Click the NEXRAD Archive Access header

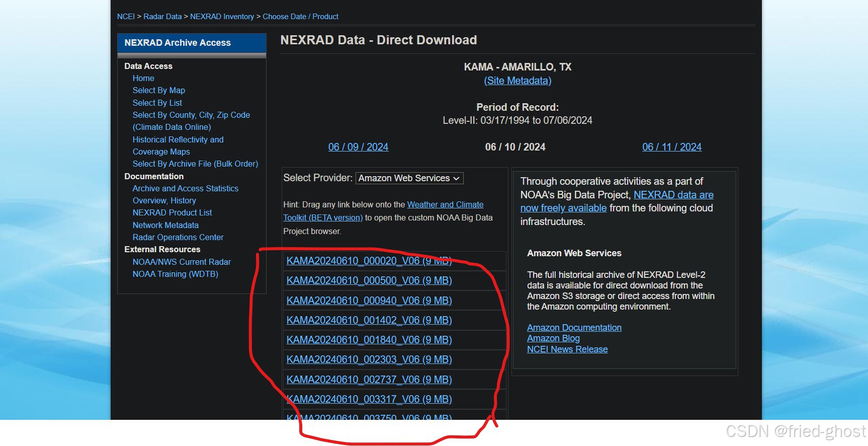[x=192, y=43]
